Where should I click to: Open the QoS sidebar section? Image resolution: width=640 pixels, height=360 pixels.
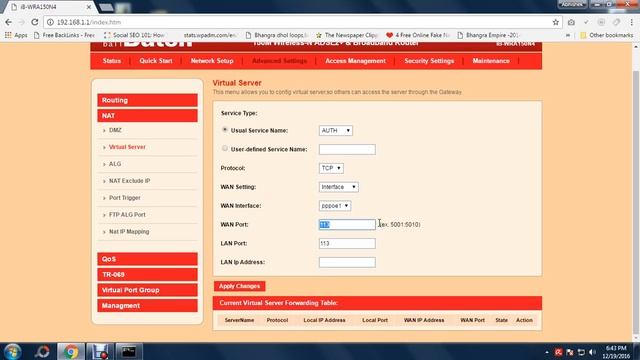147,259
